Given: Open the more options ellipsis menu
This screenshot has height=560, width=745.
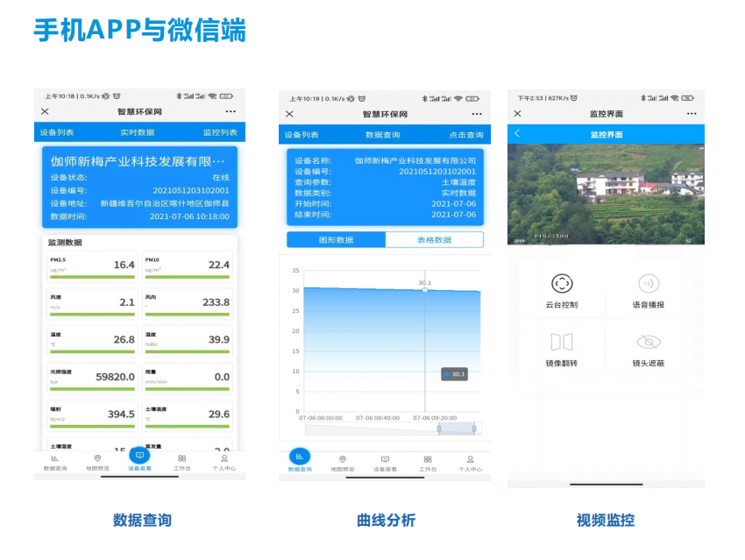Looking at the screenshot, I should point(230,112).
